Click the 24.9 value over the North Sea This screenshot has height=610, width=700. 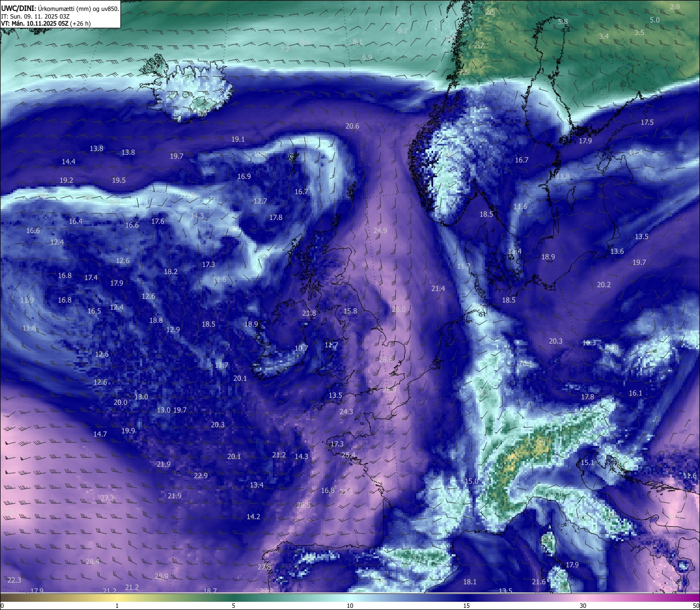tap(380, 230)
